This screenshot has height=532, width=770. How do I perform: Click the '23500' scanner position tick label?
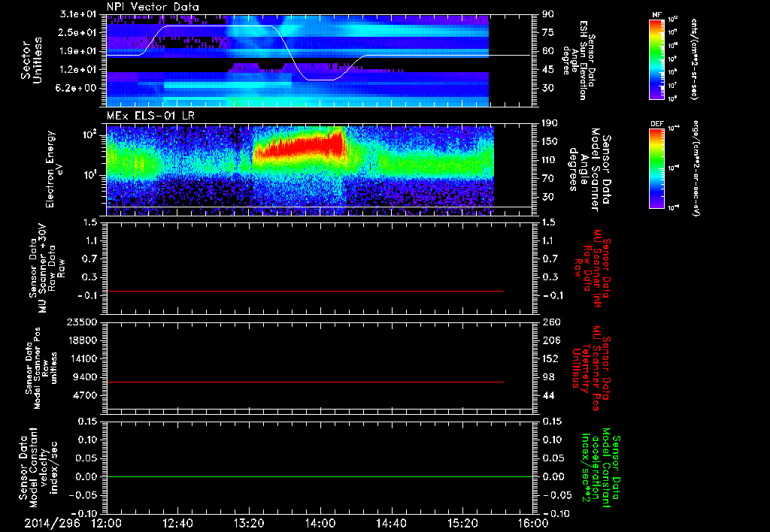(80, 322)
